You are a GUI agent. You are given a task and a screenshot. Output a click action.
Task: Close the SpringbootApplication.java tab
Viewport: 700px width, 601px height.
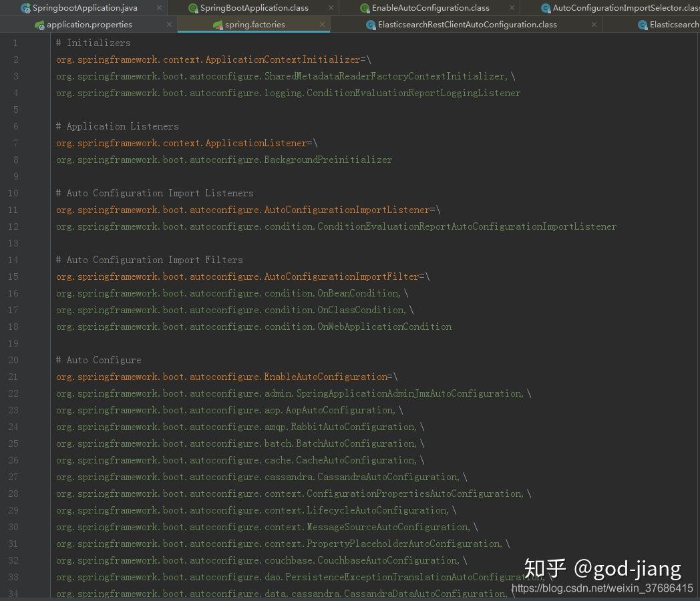coord(159,7)
